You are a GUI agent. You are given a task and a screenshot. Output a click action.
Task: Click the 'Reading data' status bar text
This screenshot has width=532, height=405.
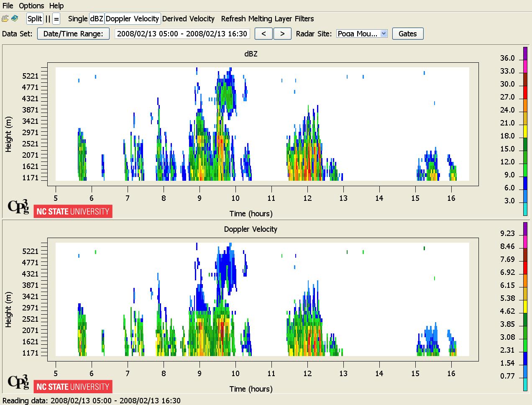pyautogui.click(x=92, y=400)
